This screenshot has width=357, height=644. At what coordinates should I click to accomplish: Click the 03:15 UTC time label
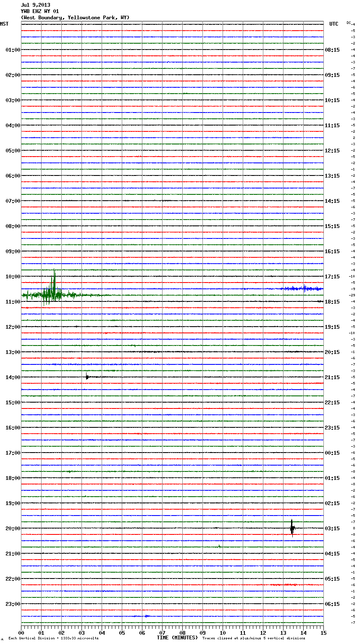[332, 529]
